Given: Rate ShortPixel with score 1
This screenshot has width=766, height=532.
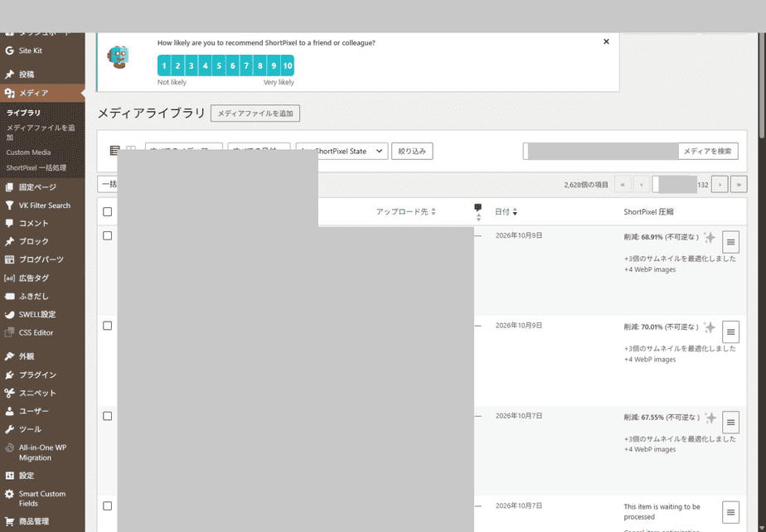Looking at the screenshot, I should pos(164,65).
